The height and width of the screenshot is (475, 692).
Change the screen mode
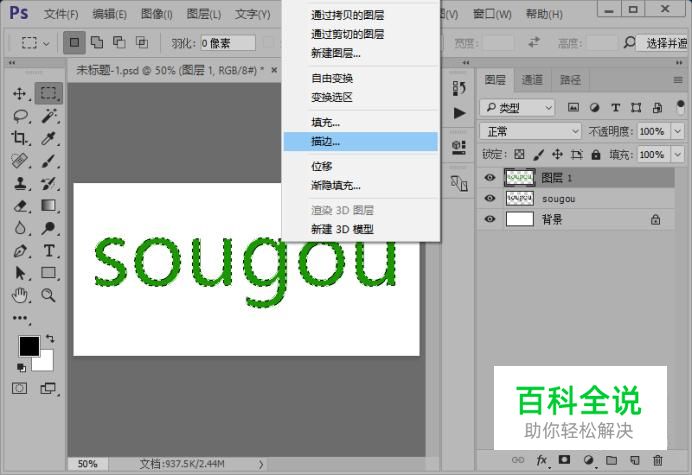(x=48, y=388)
